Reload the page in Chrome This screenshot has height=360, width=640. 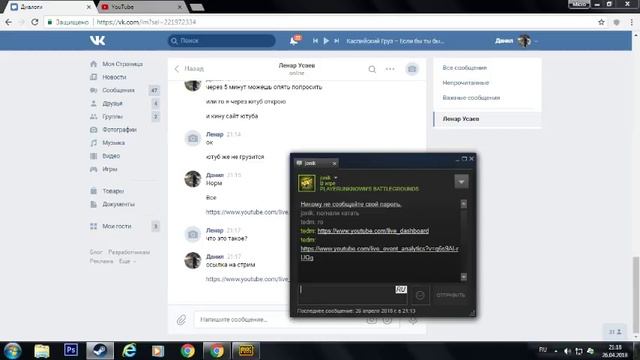(35, 22)
